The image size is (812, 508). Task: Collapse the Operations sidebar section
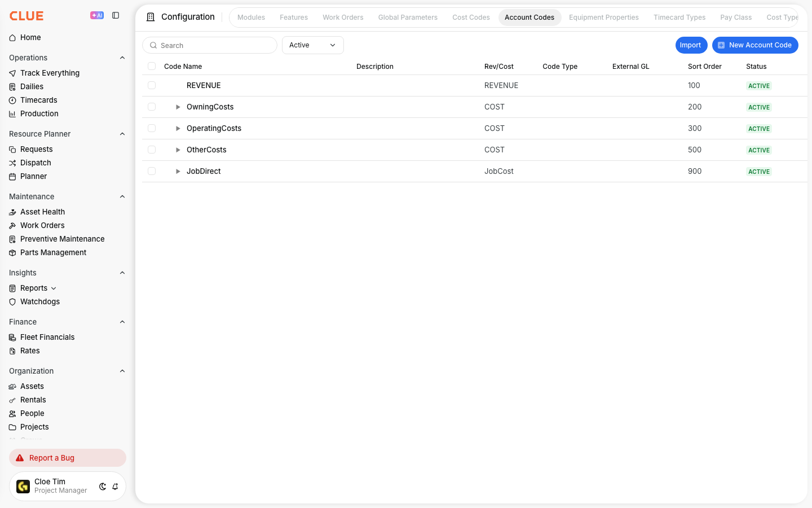(122, 58)
